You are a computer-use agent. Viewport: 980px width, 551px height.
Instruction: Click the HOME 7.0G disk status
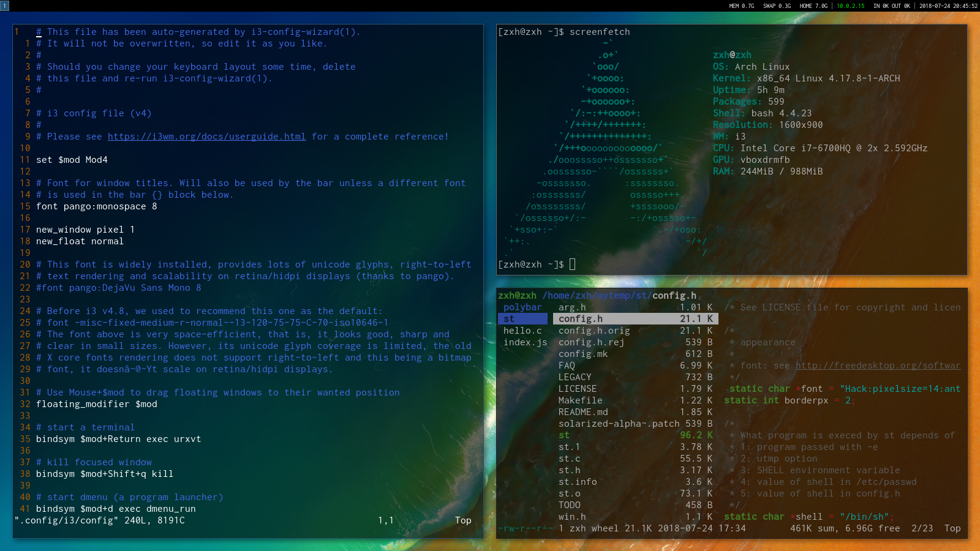click(x=813, y=6)
